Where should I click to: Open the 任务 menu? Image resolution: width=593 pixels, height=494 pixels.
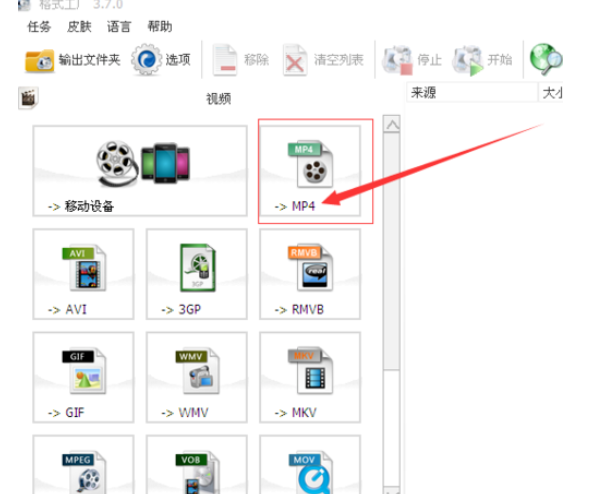[39, 27]
